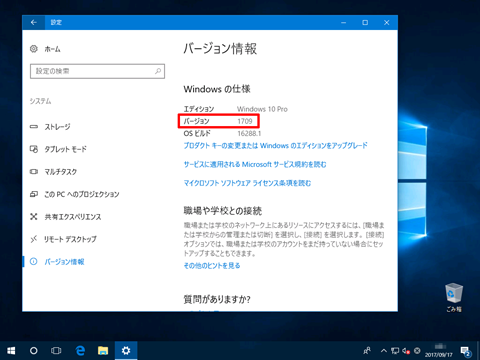
Task: Click the version value 1709
Action: tap(245, 121)
